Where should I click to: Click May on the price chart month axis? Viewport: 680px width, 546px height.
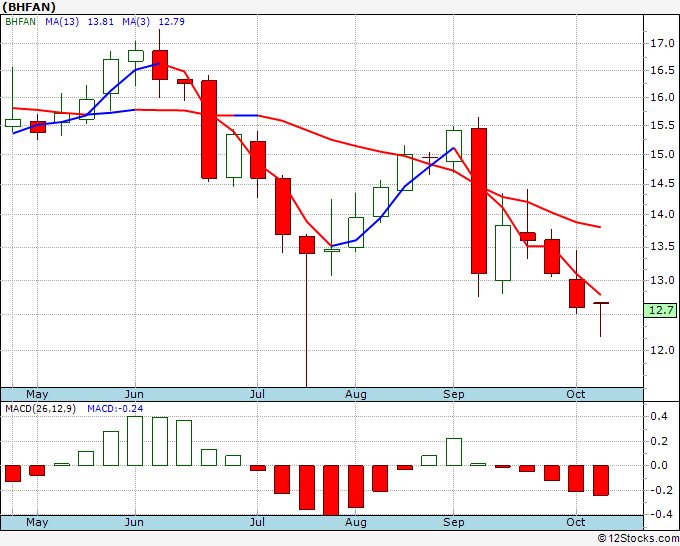pos(37,394)
